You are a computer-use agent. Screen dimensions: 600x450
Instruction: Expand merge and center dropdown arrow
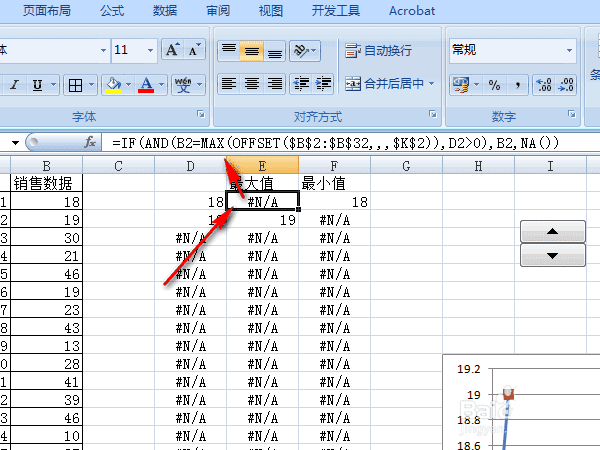coord(432,83)
